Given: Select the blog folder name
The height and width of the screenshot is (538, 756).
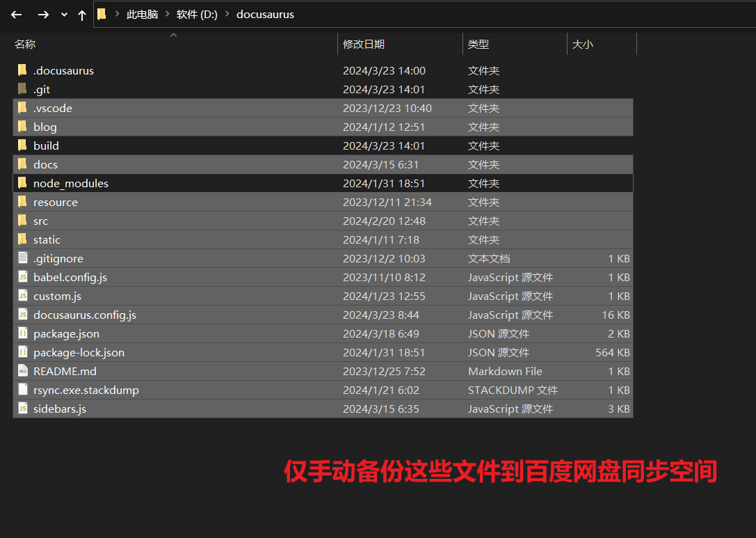Looking at the screenshot, I should (x=45, y=127).
